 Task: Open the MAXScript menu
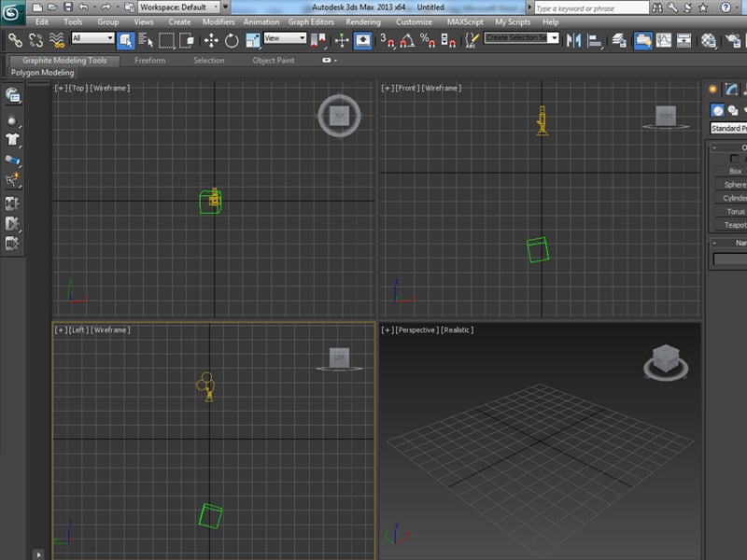click(465, 21)
